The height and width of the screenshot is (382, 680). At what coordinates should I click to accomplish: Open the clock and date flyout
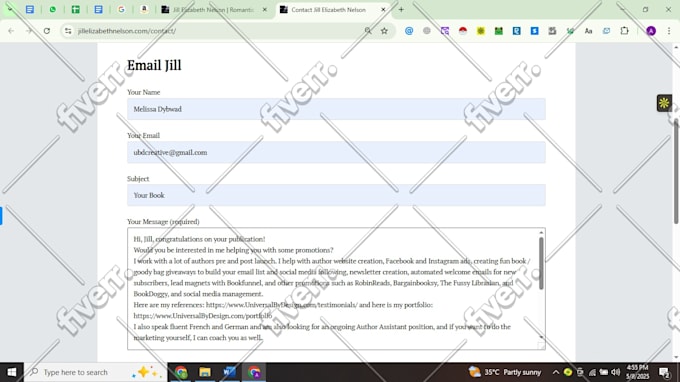(638, 372)
